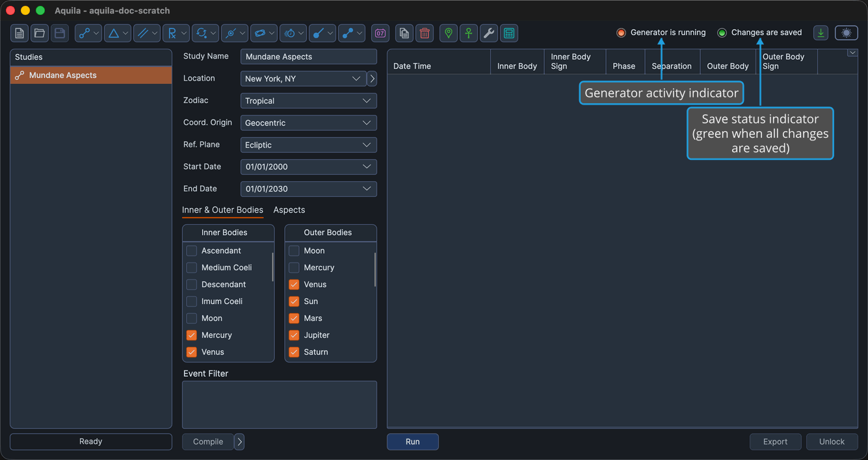Click the Unlock button
This screenshot has width=868, height=460.
832,442
